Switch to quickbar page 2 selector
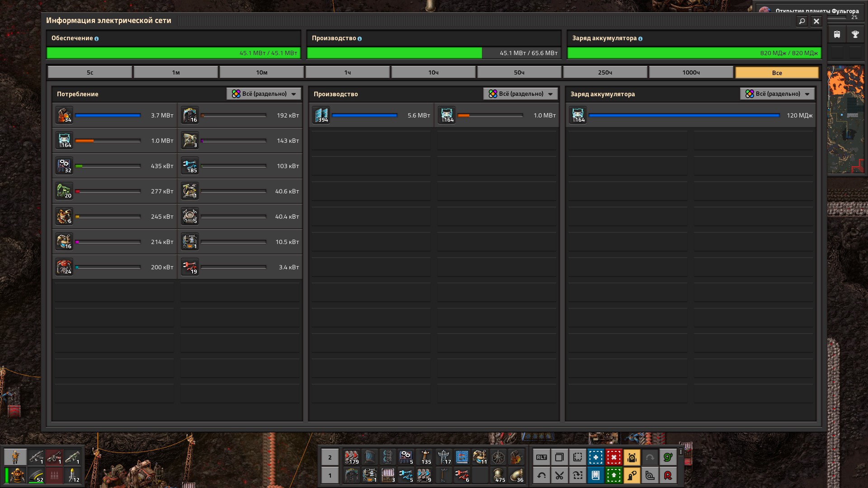The image size is (868, 488). pos(330,457)
